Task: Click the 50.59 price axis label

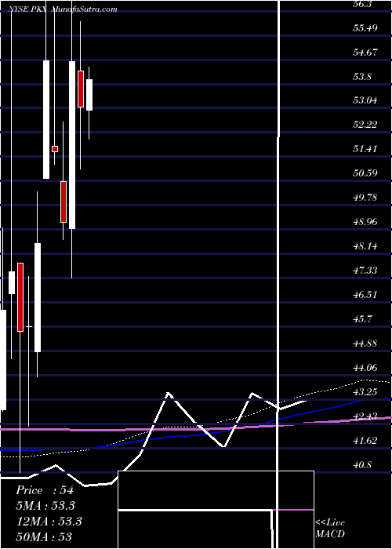Action: [365, 173]
